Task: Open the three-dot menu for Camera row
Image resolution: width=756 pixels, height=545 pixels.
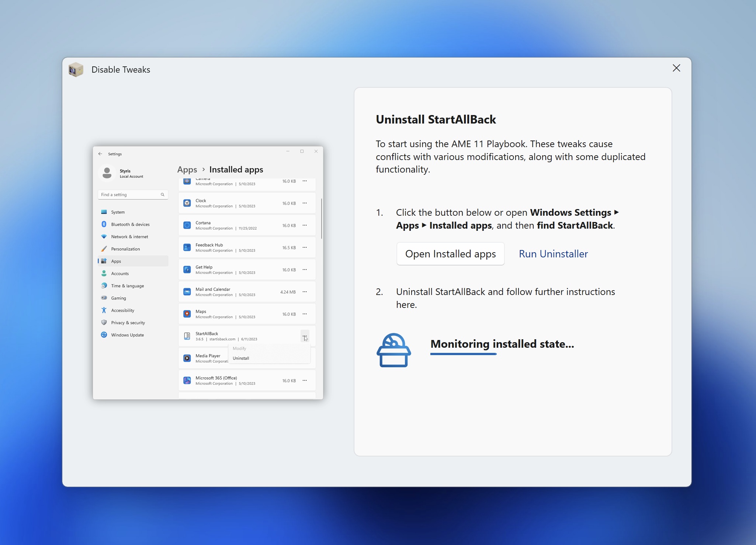Action: pos(305,181)
